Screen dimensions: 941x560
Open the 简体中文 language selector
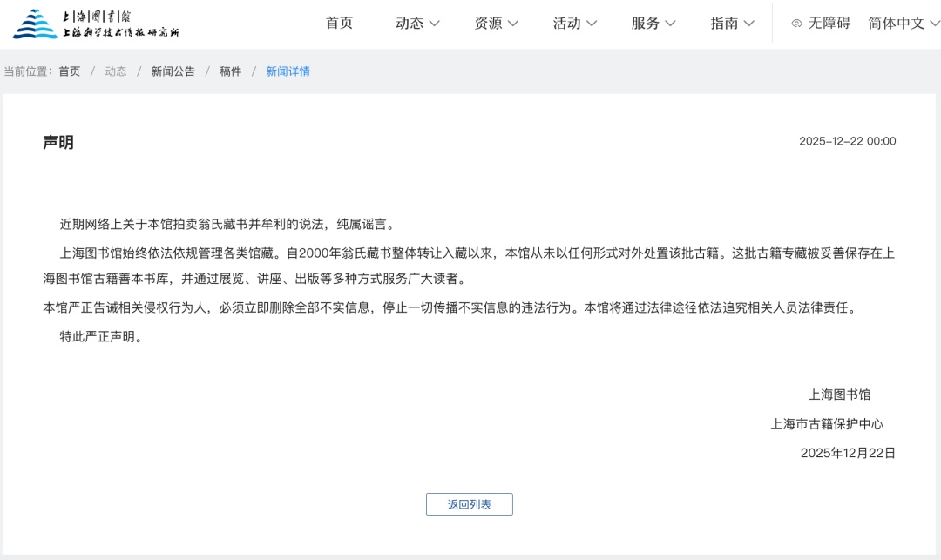[895, 24]
